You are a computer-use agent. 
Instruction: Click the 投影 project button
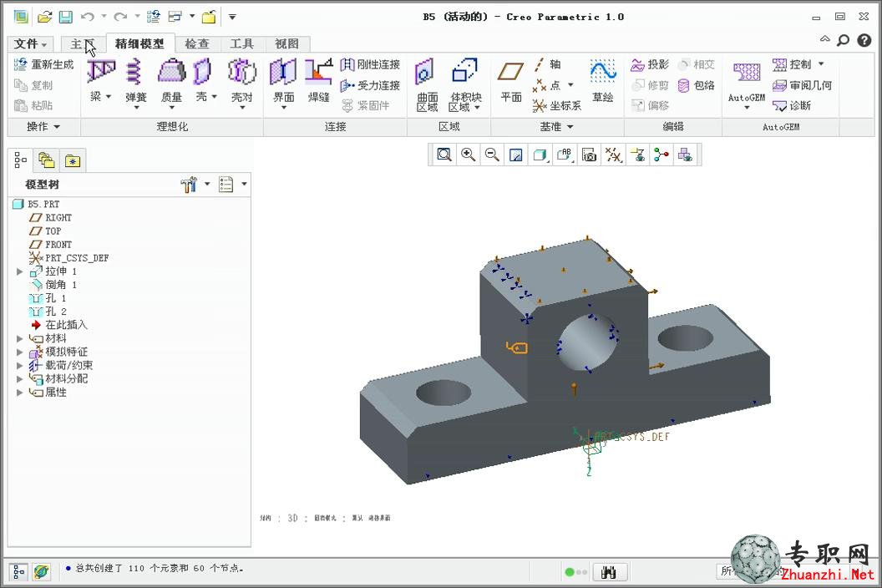(x=650, y=64)
